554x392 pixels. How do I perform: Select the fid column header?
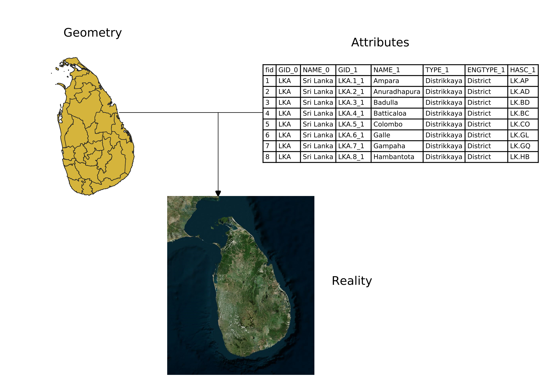click(x=269, y=70)
